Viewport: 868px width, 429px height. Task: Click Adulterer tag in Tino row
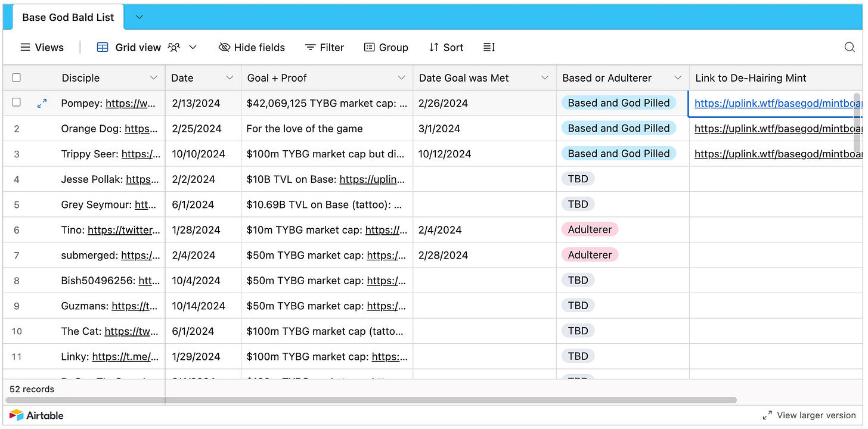click(590, 229)
